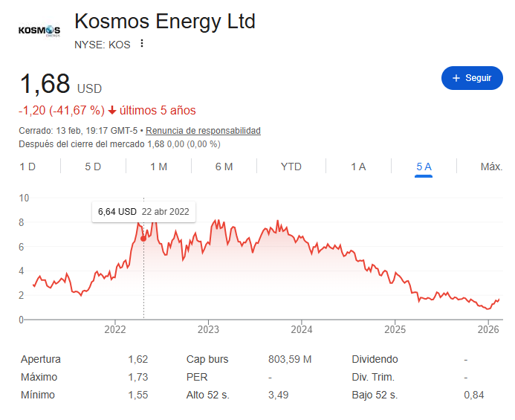
Task: Click the 6,64 USD chart tooltip
Action: click(143, 212)
